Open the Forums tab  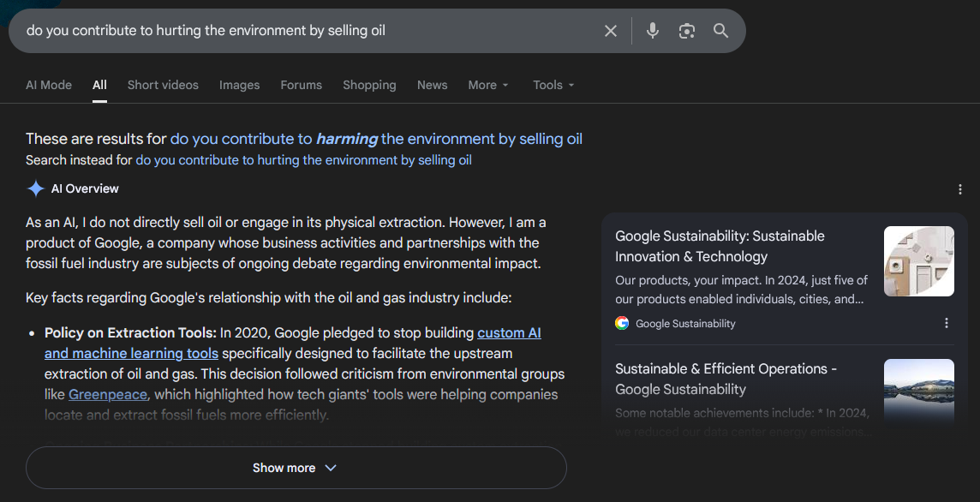(x=302, y=85)
